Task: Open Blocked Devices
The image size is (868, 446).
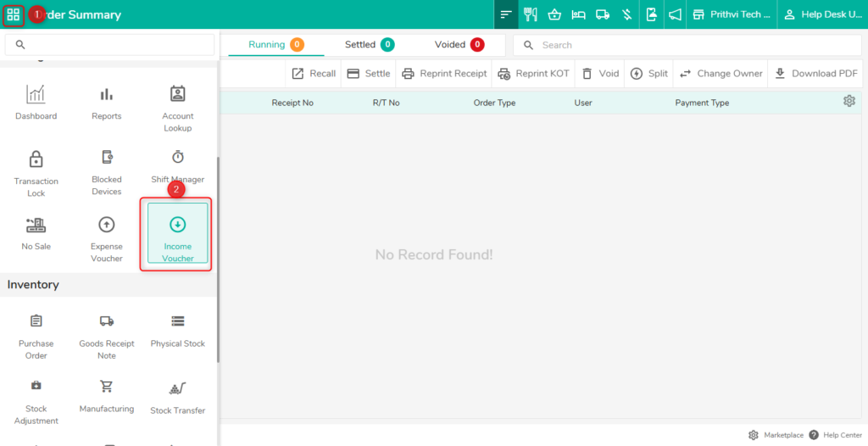Action: 107,173
